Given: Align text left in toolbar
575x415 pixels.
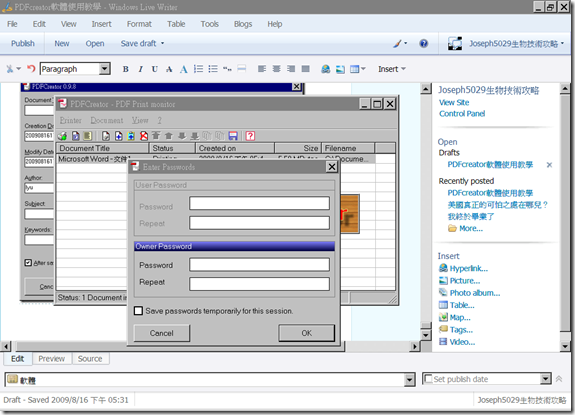Looking at the screenshot, I should (x=262, y=69).
